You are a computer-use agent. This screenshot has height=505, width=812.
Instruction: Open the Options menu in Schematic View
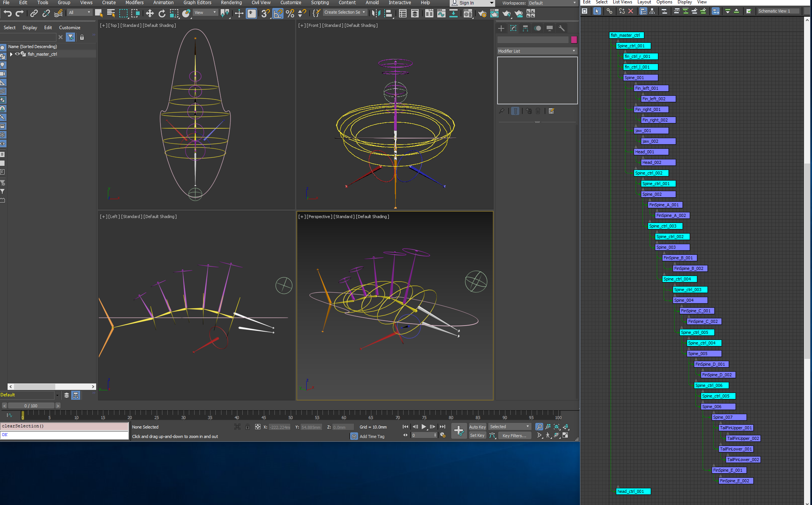tap(664, 2)
